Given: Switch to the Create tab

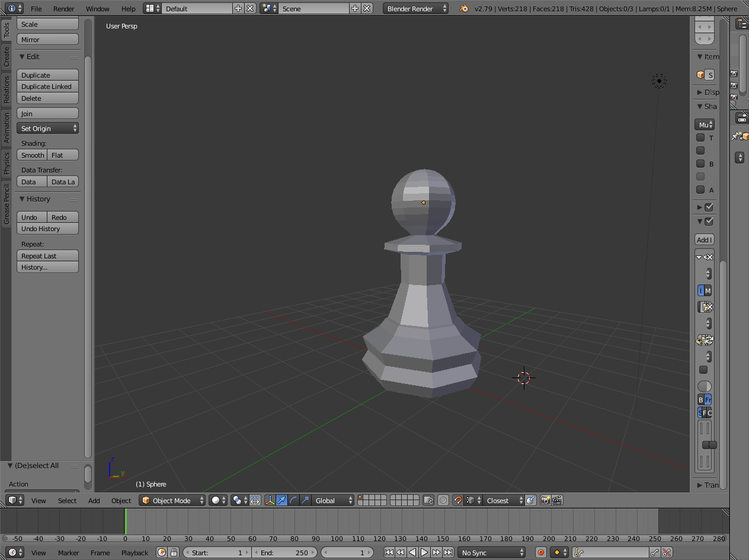Looking at the screenshot, I should tap(7, 57).
